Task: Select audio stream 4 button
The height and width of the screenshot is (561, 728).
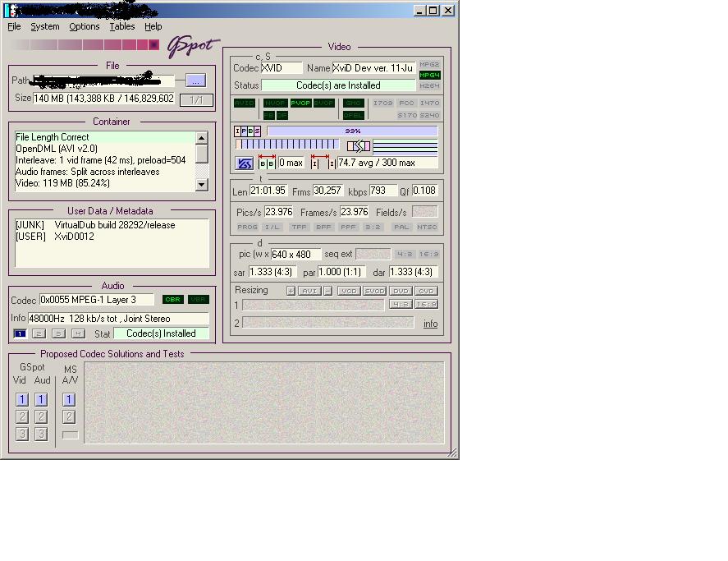Action: 78,333
